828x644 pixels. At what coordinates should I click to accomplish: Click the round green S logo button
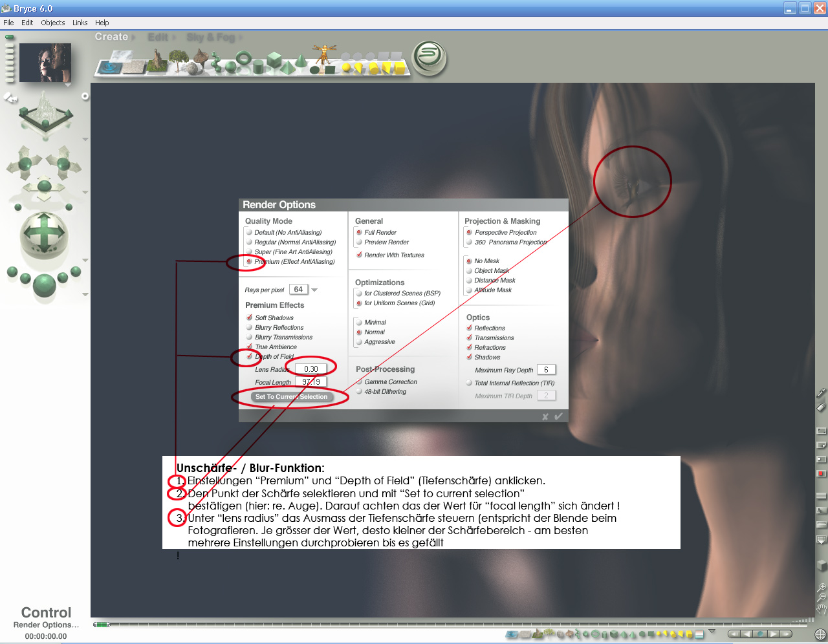[430, 58]
